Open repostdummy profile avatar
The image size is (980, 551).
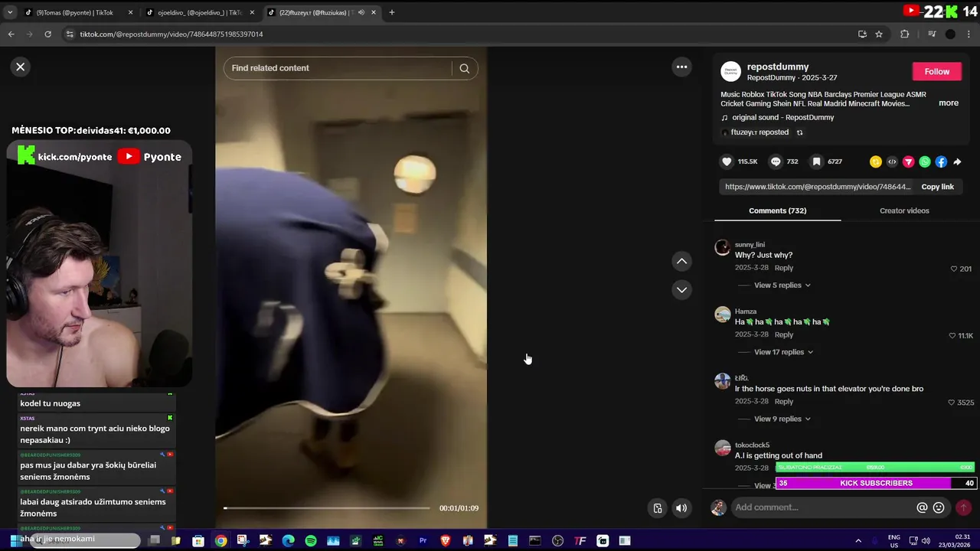pyautogui.click(x=731, y=71)
